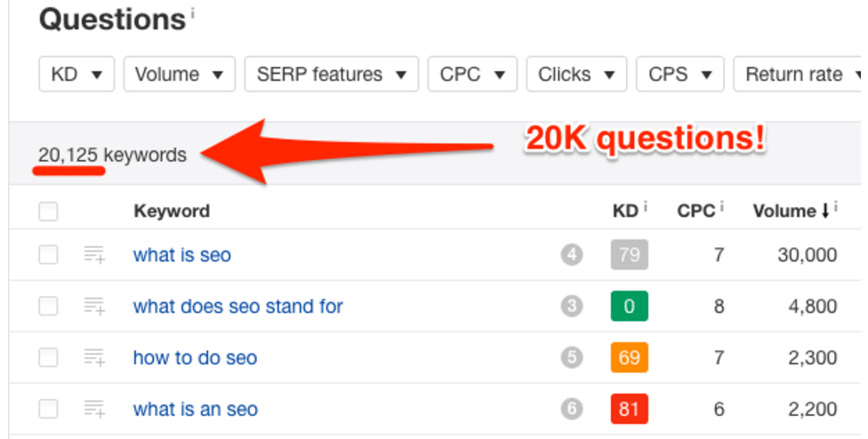Click SERP features badge 4 for 'what is seo'
Image resolution: width=868 pixels, height=439 pixels.
[x=571, y=256]
